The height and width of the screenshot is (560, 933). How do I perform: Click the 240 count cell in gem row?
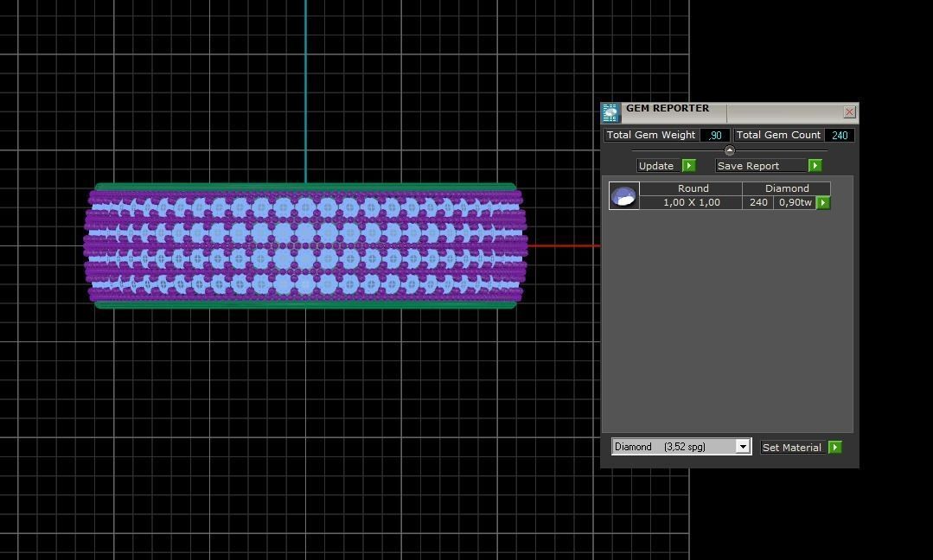(758, 203)
